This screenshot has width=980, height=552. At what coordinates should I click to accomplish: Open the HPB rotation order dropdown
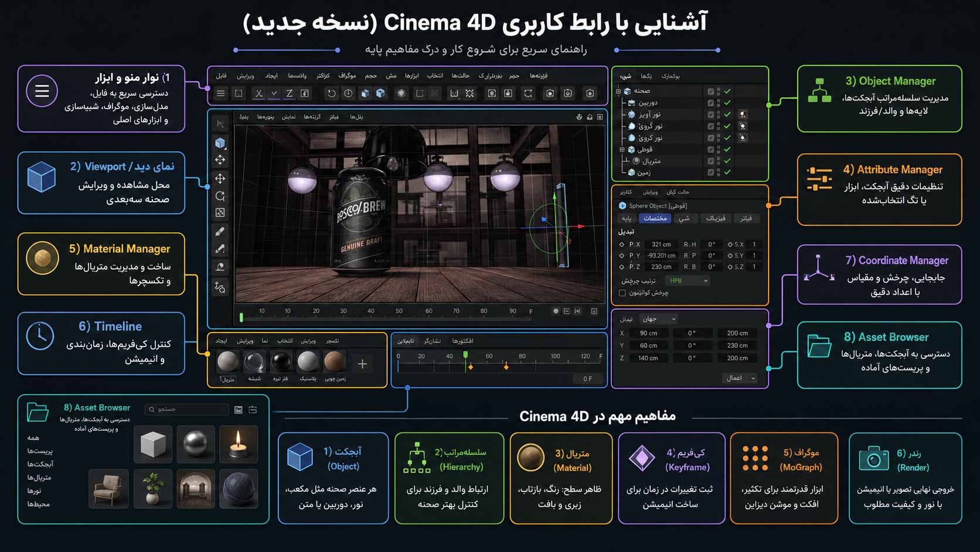[688, 281]
